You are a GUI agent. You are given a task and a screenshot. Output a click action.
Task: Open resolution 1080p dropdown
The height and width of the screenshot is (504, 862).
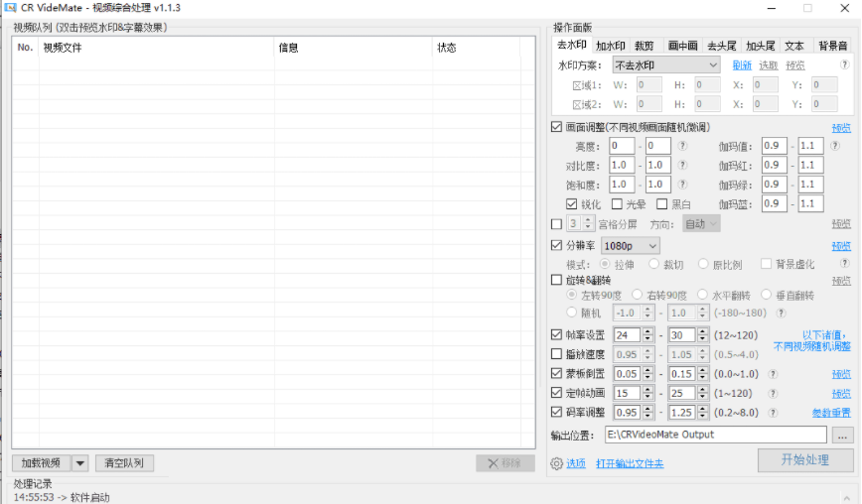630,246
